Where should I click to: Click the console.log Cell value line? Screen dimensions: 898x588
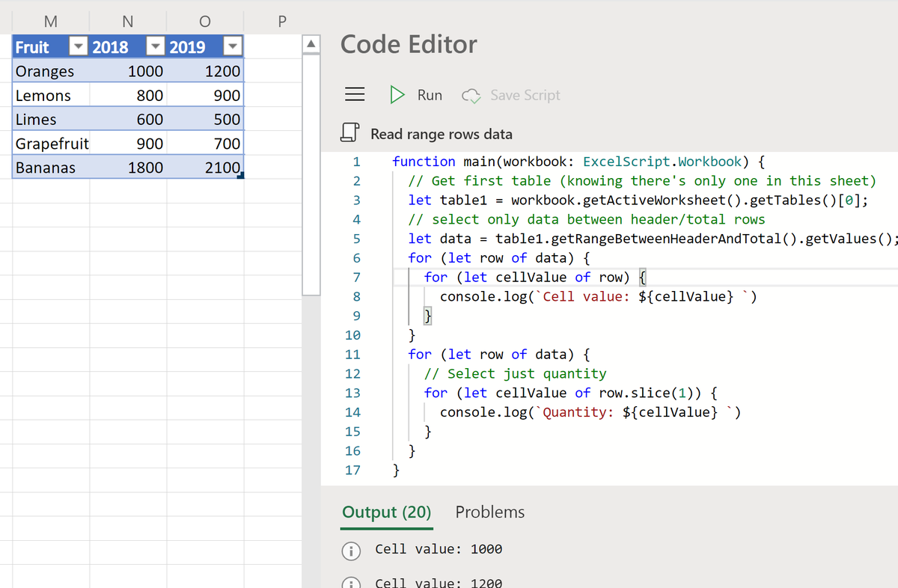tap(599, 297)
